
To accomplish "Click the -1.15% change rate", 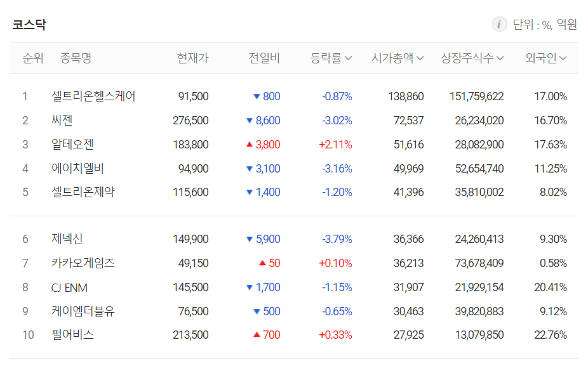I will coord(337,287).
